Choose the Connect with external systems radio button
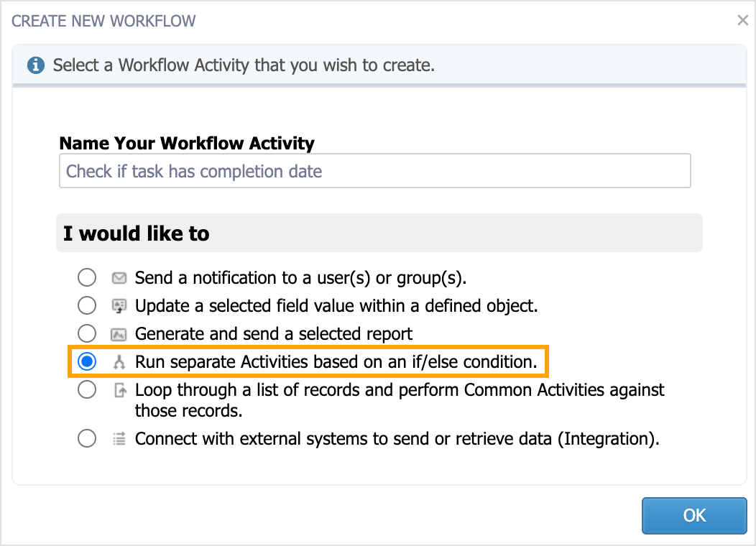The height and width of the screenshot is (546, 756). pyautogui.click(x=87, y=438)
